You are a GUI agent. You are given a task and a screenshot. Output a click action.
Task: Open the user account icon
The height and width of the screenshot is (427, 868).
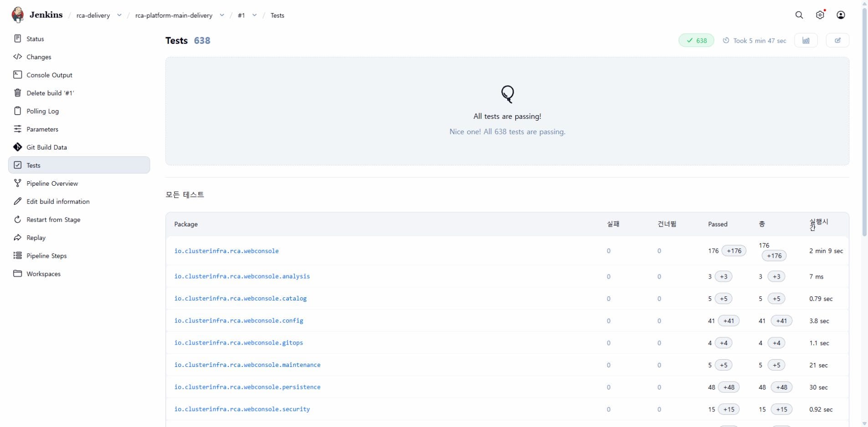point(841,15)
